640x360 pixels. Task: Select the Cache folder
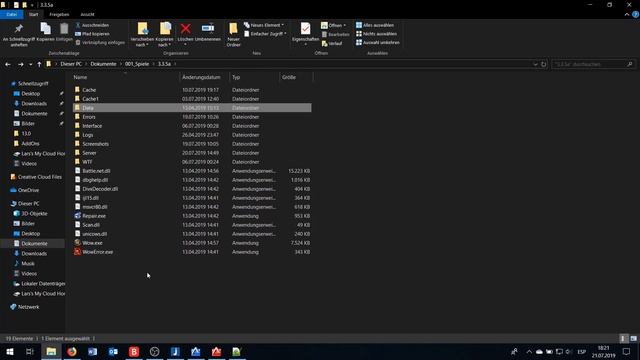pyautogui.click(x=192, y=90)
